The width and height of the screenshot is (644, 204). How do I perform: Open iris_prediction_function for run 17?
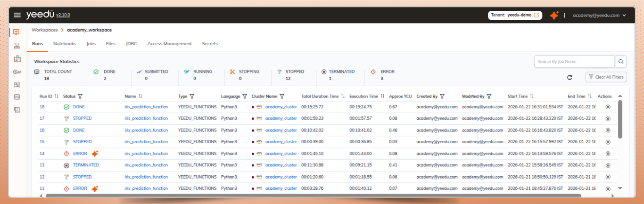pos(146,119)
